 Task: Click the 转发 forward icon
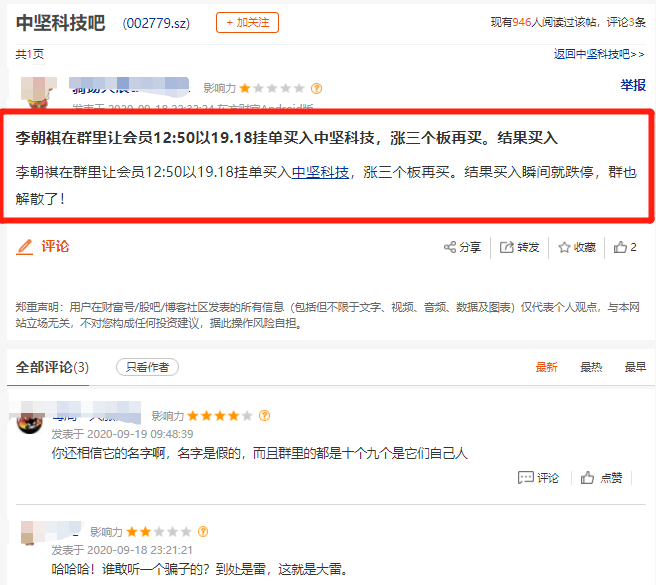click(x=507, y=247)
